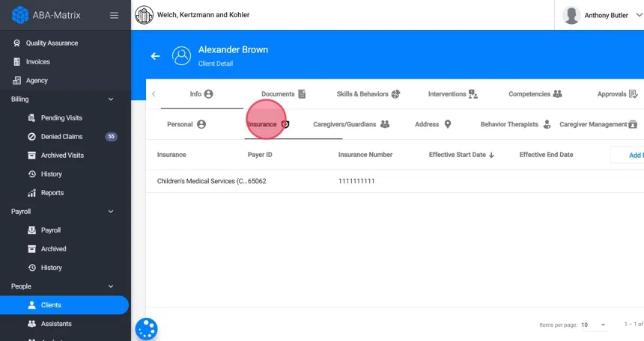Click the Billing Reports bar chart icon
Screen dimensions: 644x341
31,193
